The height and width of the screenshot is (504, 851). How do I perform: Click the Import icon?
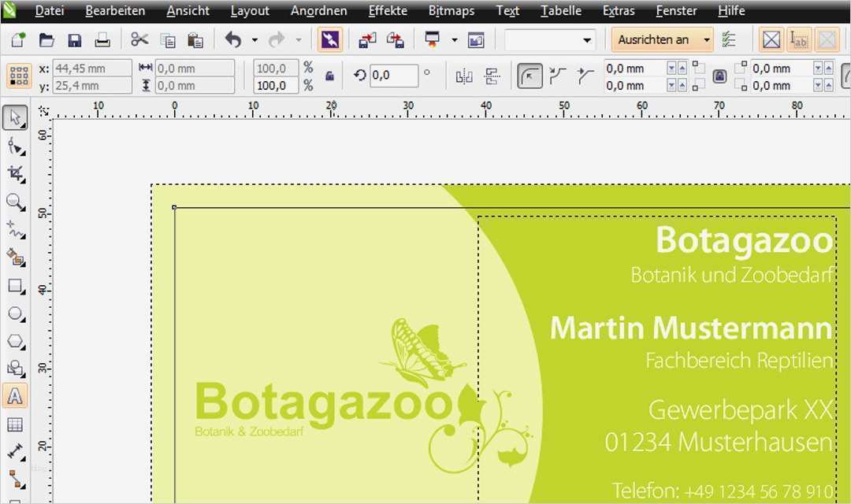pyautogui.click(x=367, y=39)
